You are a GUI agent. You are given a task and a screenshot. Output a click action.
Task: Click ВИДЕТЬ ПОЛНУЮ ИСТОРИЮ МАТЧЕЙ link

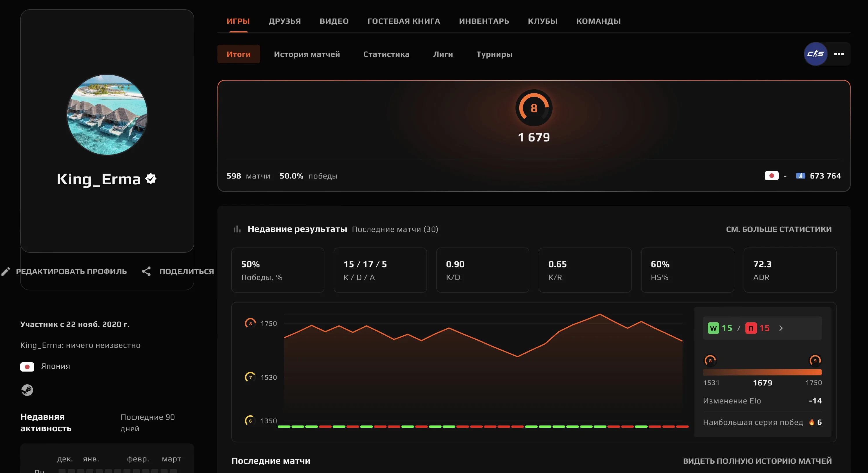[x=757, y=461]
